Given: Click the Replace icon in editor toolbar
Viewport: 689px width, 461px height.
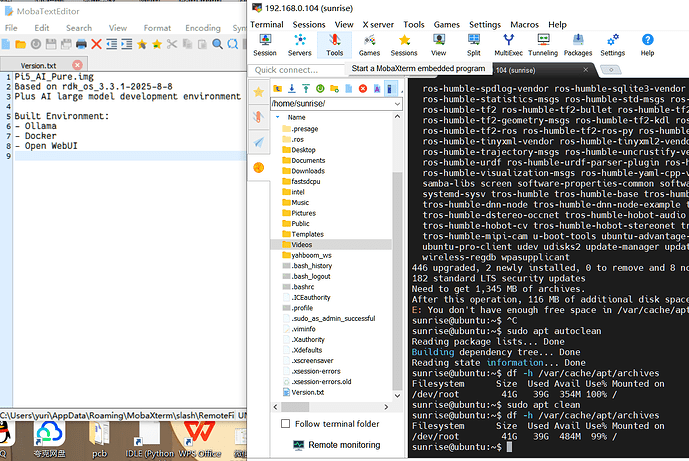Looking at the screenshot, I should 232,44.
